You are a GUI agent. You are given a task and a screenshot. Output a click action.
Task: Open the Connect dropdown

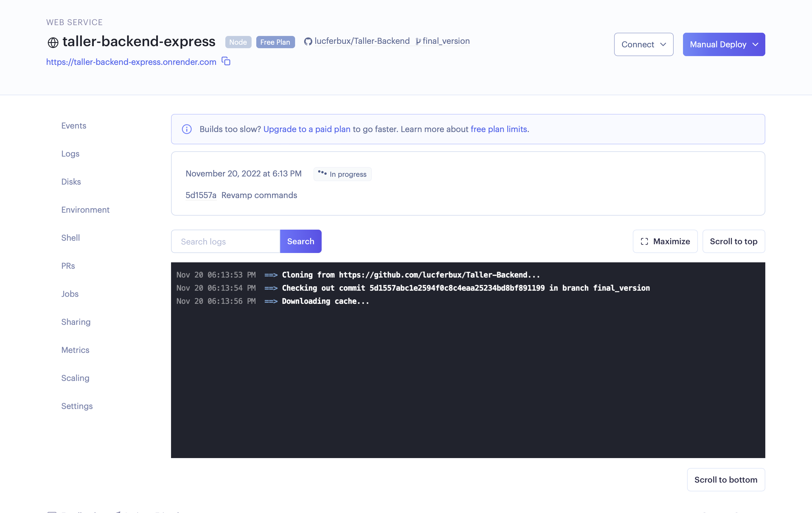pyautogui.click(x=643, y=44)
